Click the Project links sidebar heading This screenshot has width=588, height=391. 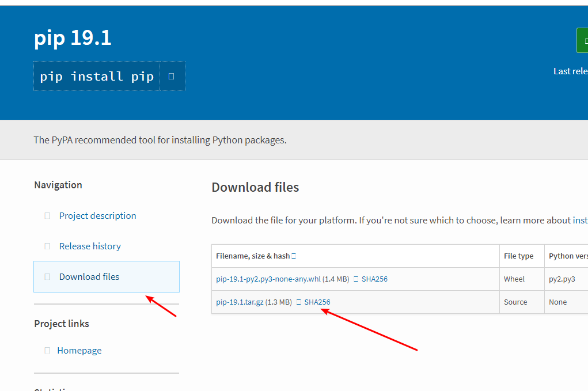(x=62, y=324)
